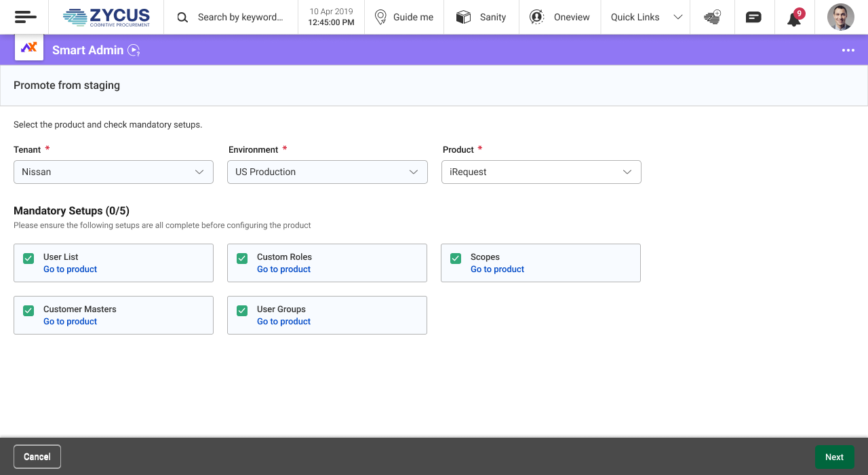Follow Go to product link under Scopes
Screen dimensions: 868x475
pyautogui.click(x=497, y=269)
